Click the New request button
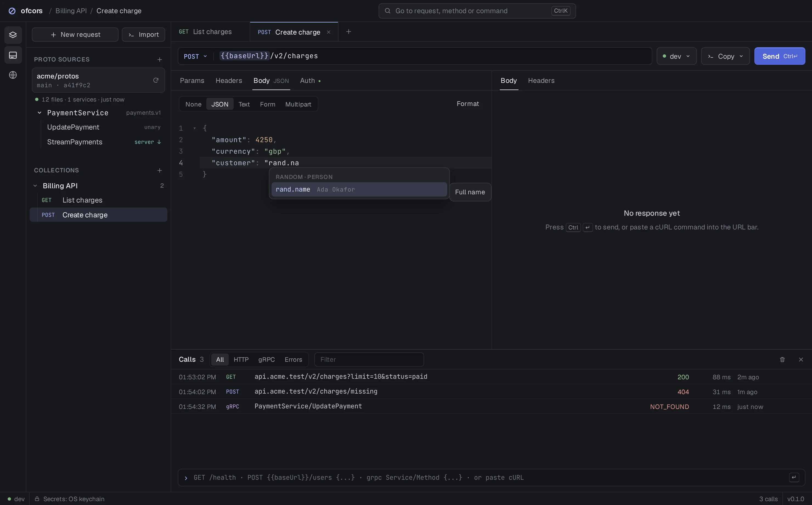This screenshot has width=812, height=505. point(75,35)
